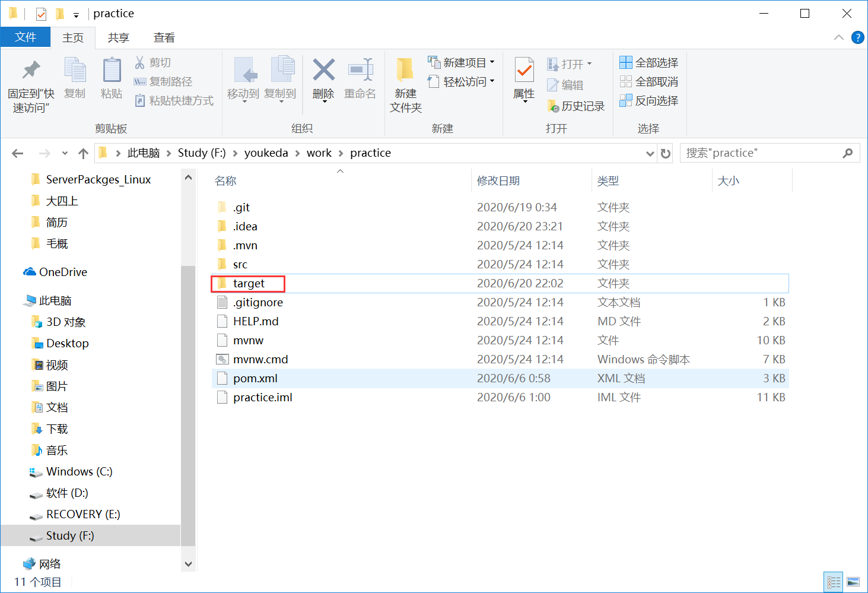Click Invert selection (反向选择)
Image resolution: width=868 pixels, height=593 pixels.
648,100
